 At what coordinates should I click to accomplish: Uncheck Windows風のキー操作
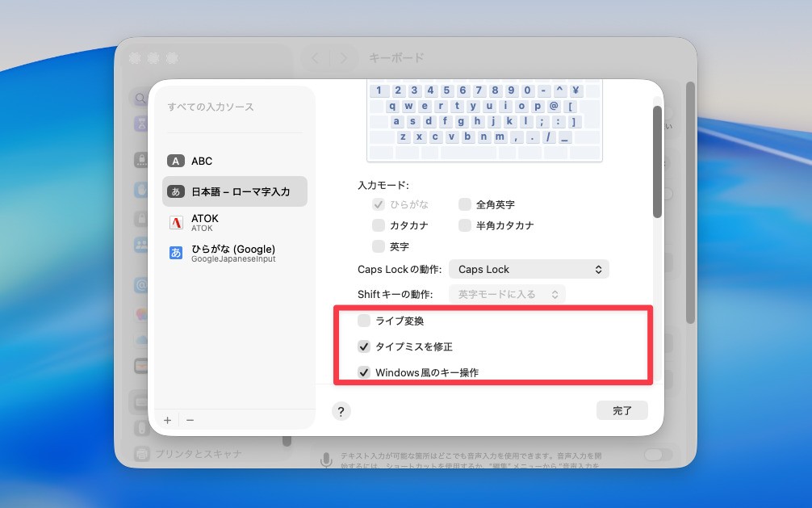coord(364,372)
